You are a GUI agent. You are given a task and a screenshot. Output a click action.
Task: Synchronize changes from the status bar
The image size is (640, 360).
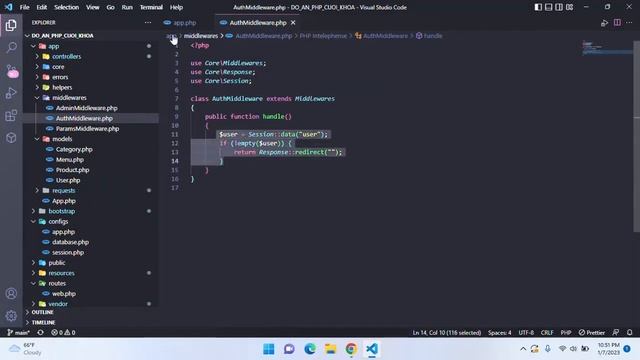click(40, 333)
